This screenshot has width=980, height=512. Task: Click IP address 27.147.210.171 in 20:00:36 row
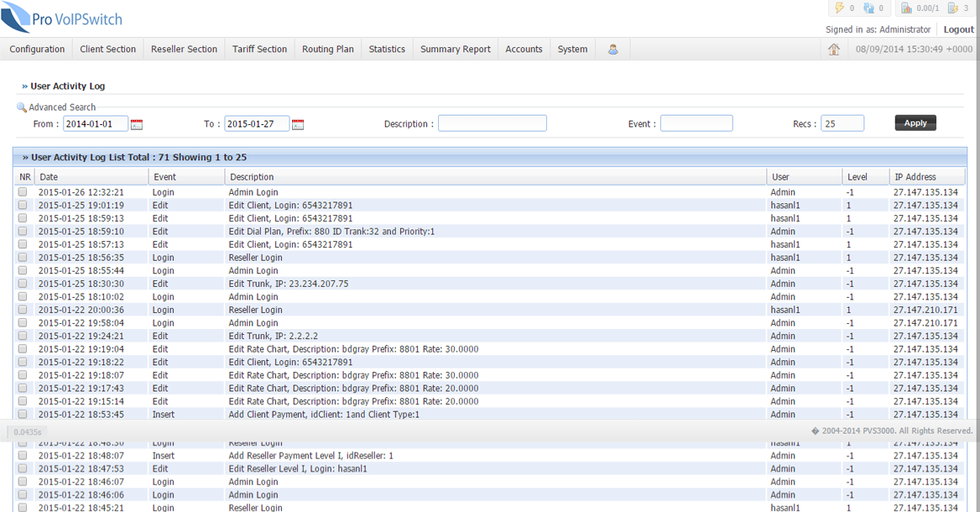coord(925,310)
